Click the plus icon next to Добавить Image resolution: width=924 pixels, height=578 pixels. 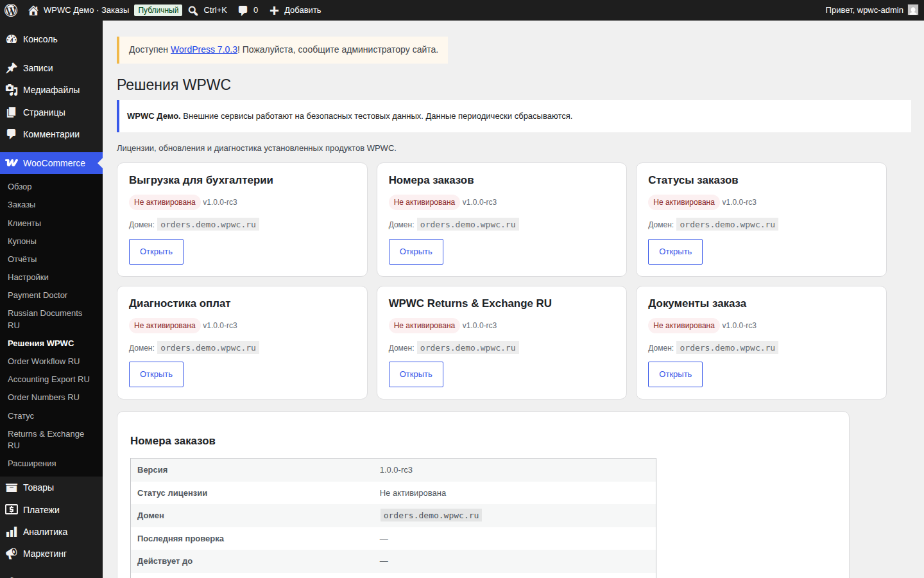click(274, 10)
